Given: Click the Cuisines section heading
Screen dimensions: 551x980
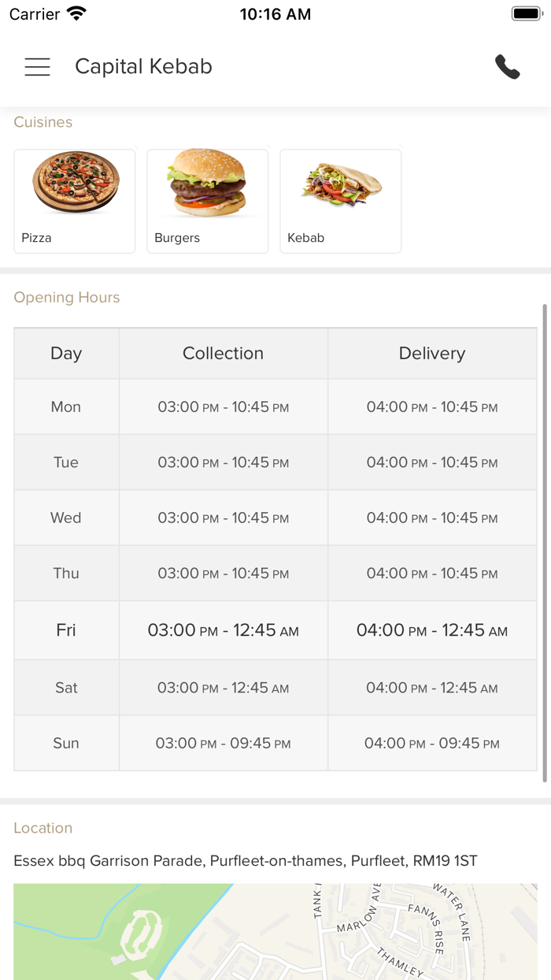Looking at the screenshot, I should point(43,122).
